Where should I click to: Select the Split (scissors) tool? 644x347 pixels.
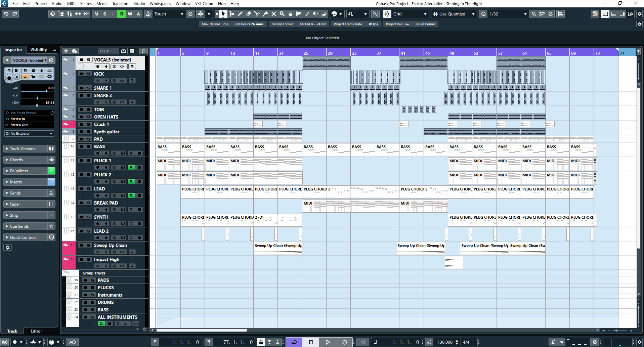[257, 14]
